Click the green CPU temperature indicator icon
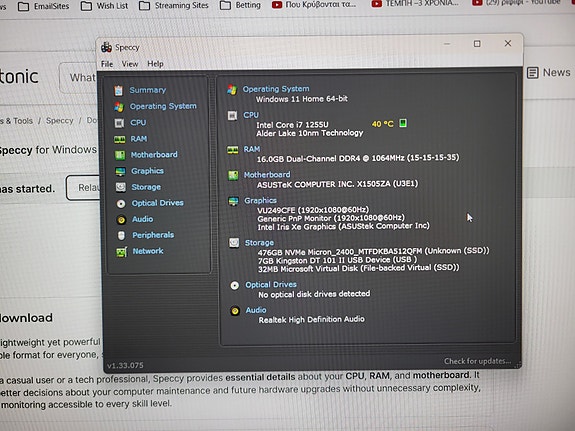 [403, 123]
